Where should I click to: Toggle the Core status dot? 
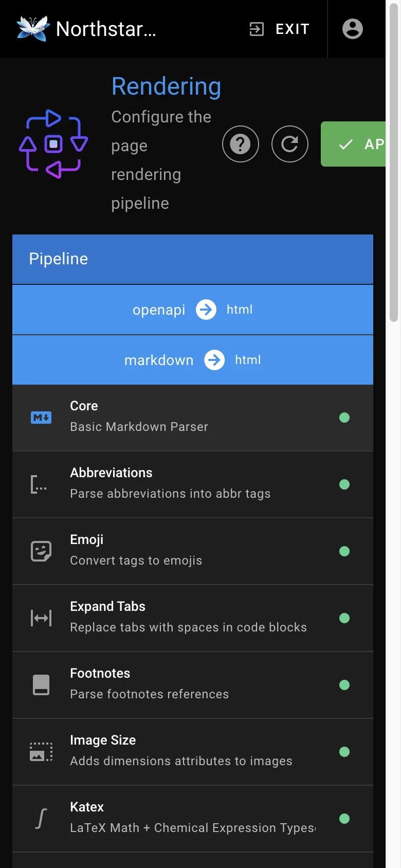tap(344, 418)
